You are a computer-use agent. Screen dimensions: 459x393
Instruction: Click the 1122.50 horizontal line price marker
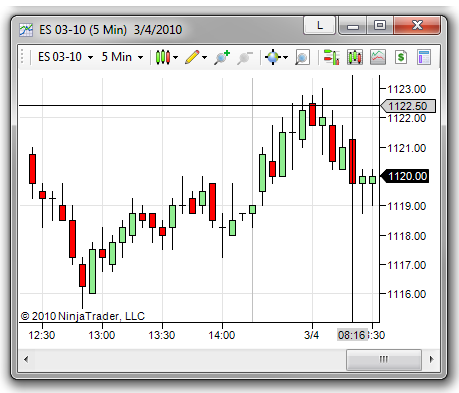[x=408, y=106]
